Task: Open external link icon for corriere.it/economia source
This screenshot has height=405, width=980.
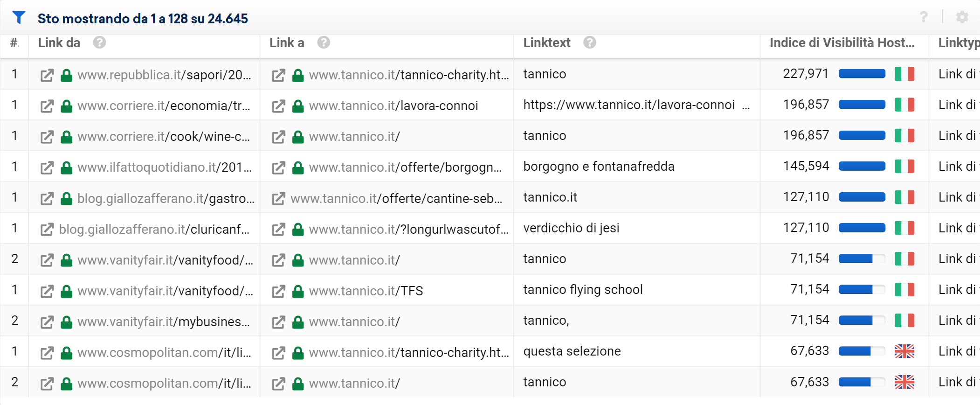Action: coord(47,106)
